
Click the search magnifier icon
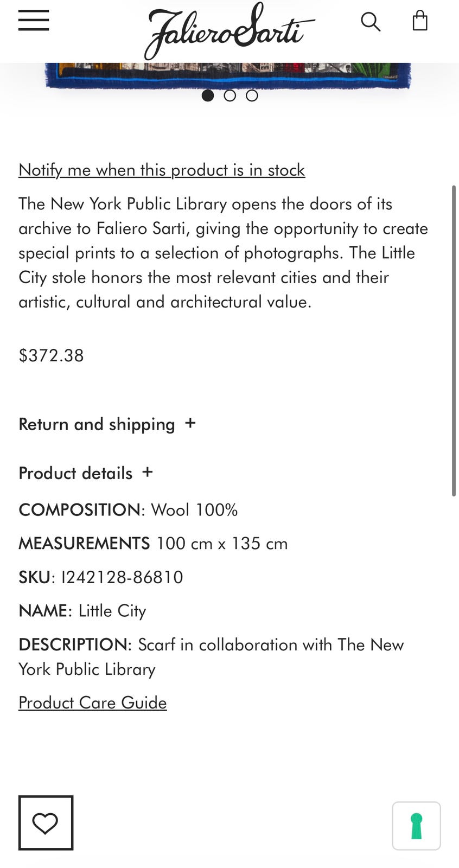coord(371,22)
